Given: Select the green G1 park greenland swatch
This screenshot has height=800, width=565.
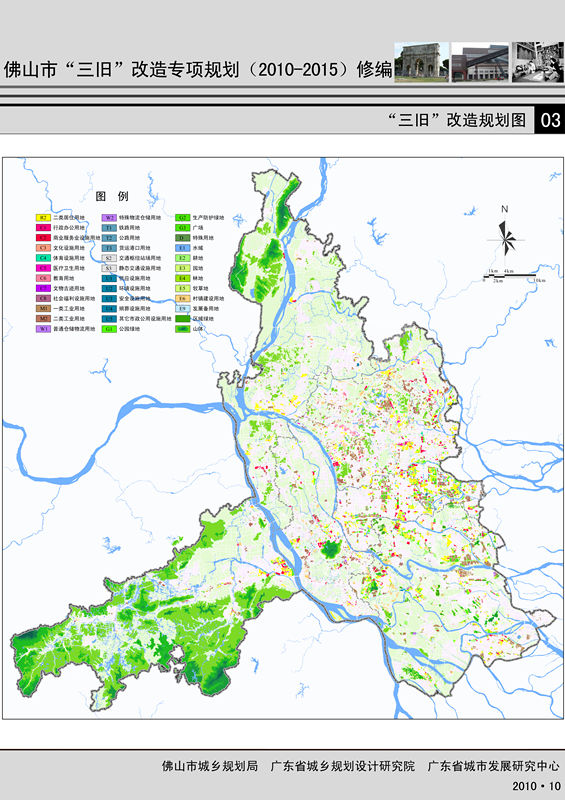Looking at the screenshot, I should [x=109, y=329].
